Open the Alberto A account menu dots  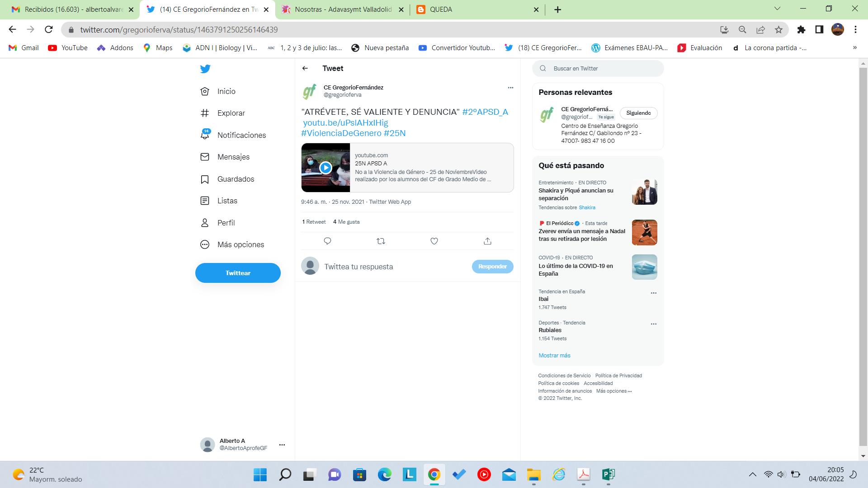click(x=282, y=445)
